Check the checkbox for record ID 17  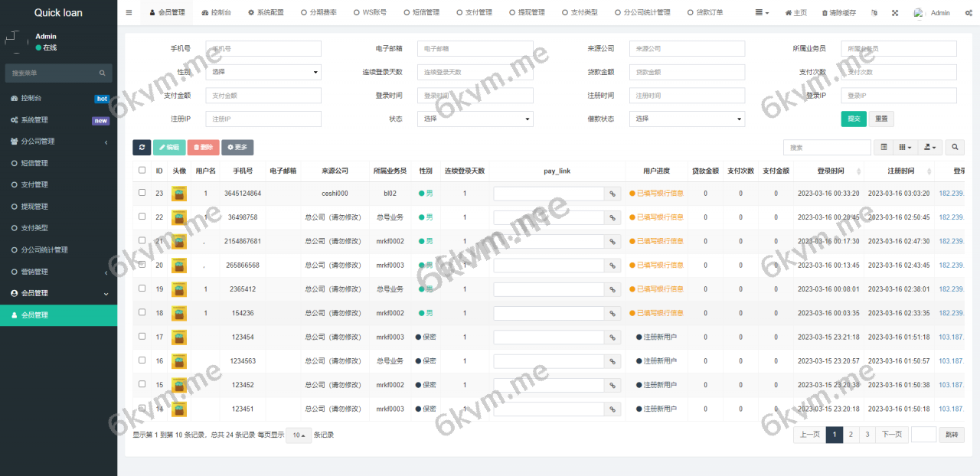142,337
